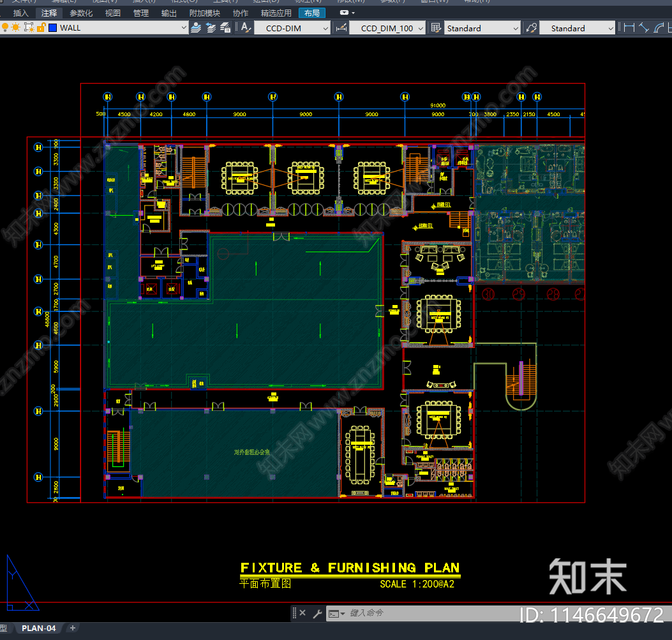Image resolution: width=672 pixels, height=640 pixels.
Task: Click the 2350 top dimension text
Action: click(512, 114)
